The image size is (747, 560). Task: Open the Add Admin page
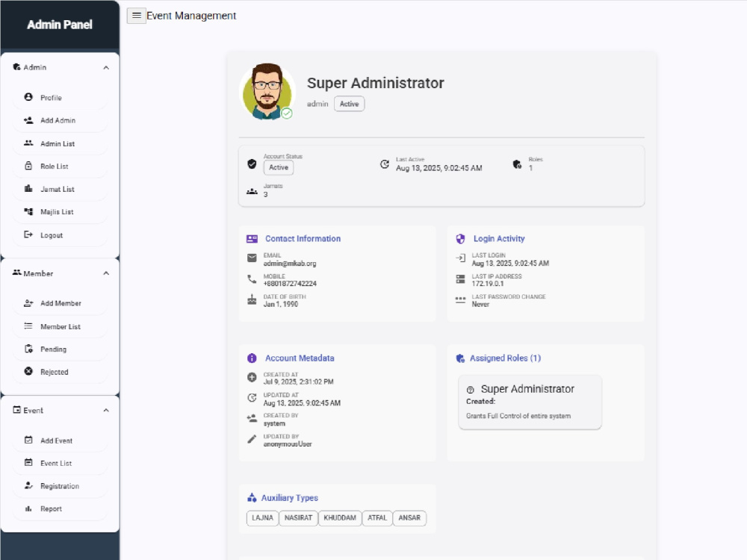tap(60, 120)
